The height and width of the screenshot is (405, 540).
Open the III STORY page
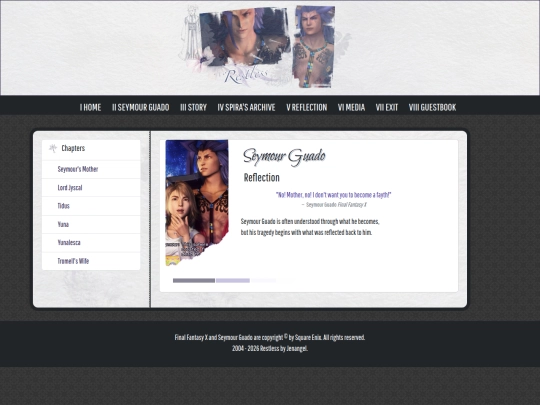pyautogui.click(x=193, y=107)
